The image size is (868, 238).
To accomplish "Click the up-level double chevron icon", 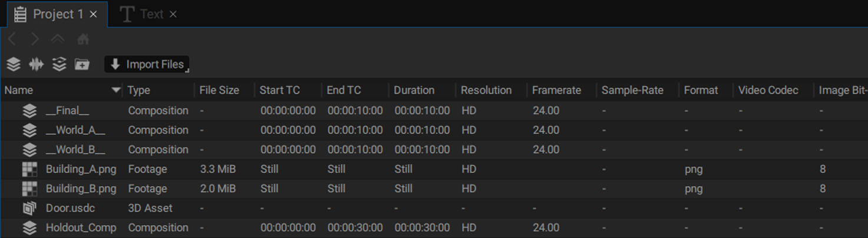I will [x=58, y=39].
